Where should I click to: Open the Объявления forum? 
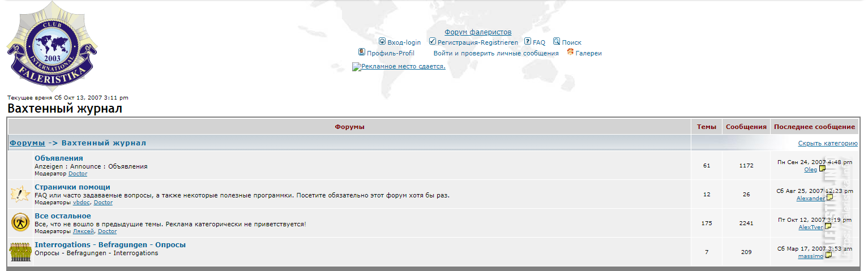tap(59, 158)
